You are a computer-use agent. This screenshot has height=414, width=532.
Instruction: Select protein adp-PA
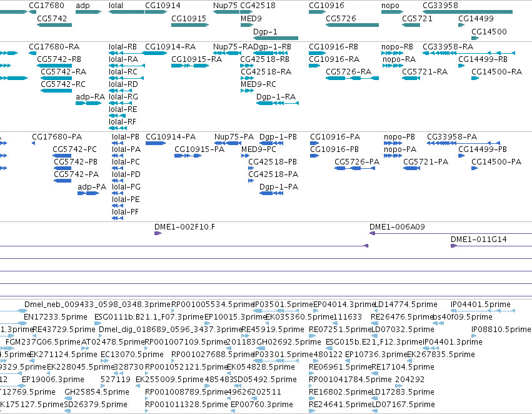click(x=92, y=186)
